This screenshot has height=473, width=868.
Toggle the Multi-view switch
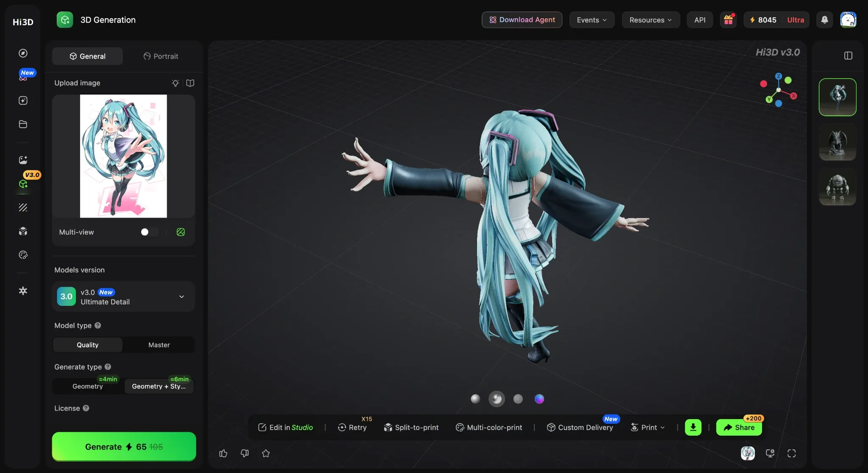[149, 232]
